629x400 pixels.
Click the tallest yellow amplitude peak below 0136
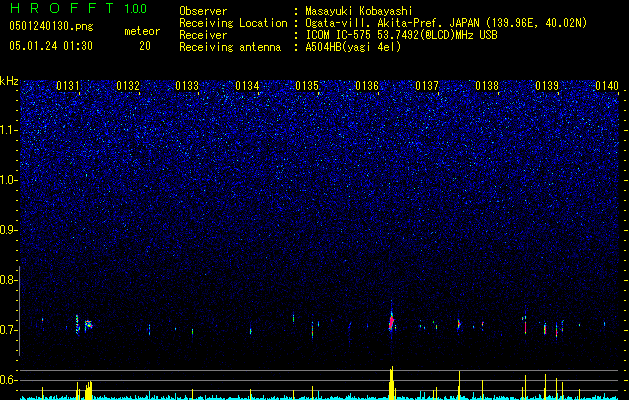pyautogui.click(x=392, y=383)
